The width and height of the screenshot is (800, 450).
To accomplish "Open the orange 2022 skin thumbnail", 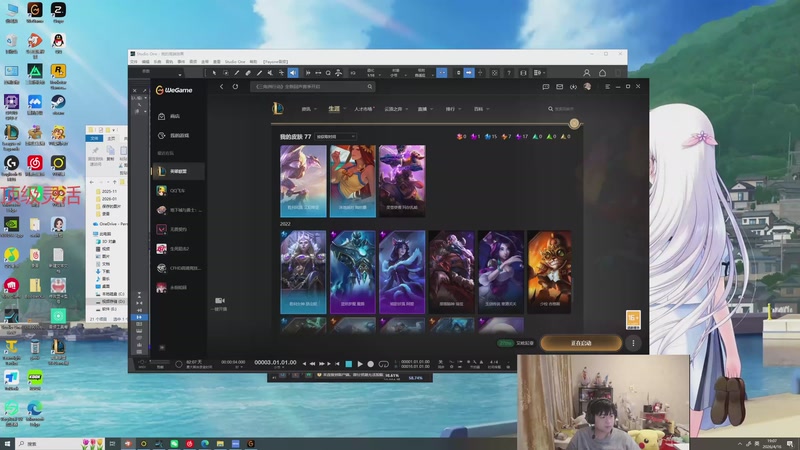I will tap(549, 271).
